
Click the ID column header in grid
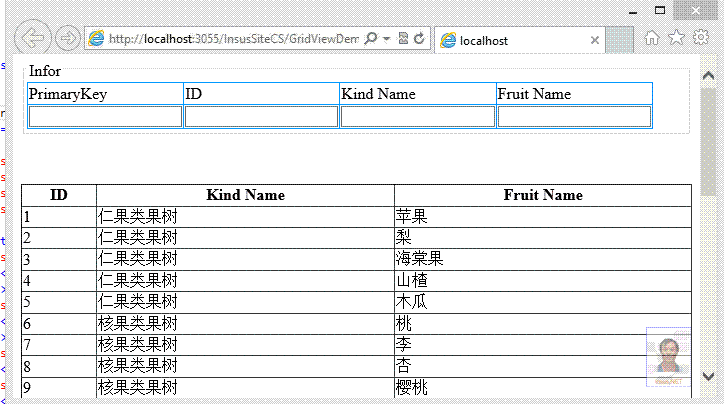click(59, 195)
